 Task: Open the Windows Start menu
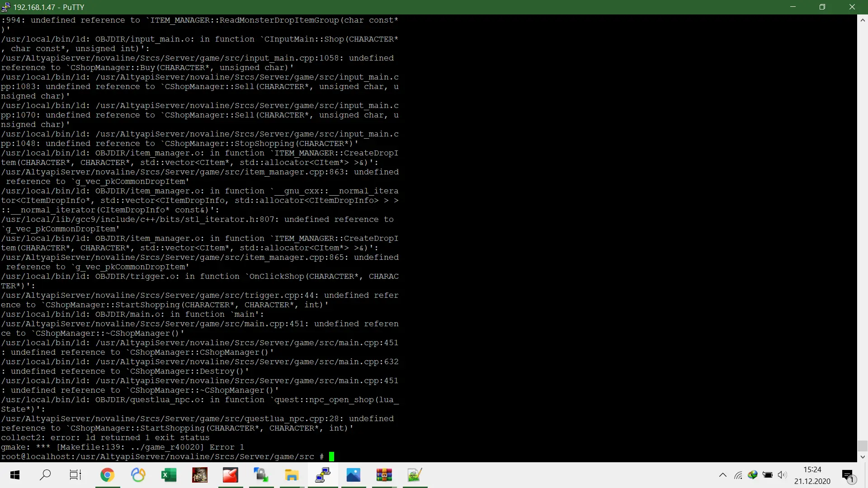15,475
